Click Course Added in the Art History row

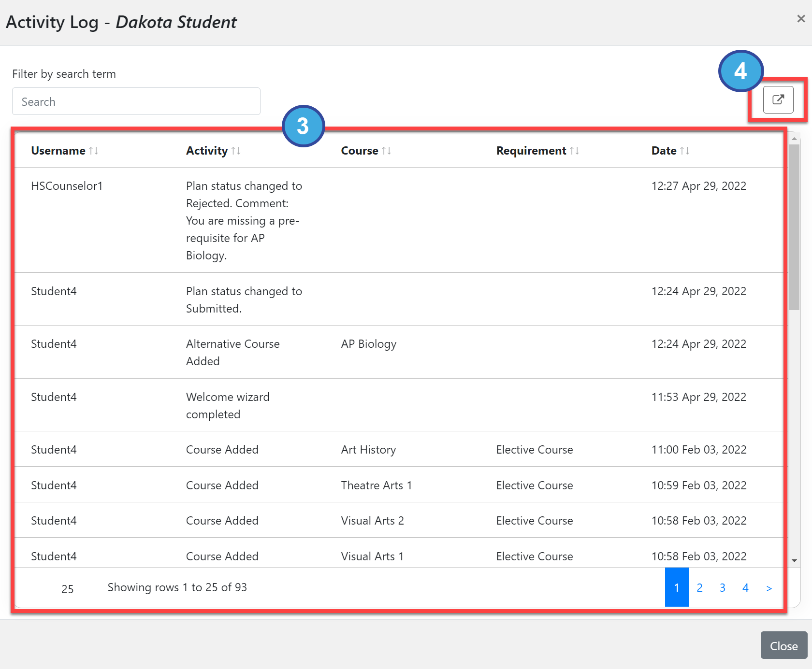coord(222,450)
